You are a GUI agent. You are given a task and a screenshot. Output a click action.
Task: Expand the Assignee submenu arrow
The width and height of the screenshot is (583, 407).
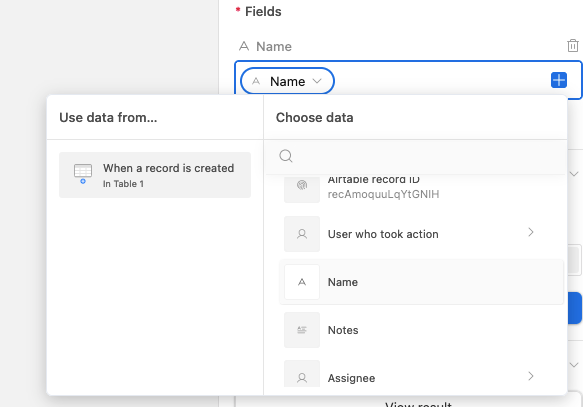(531, 376)
